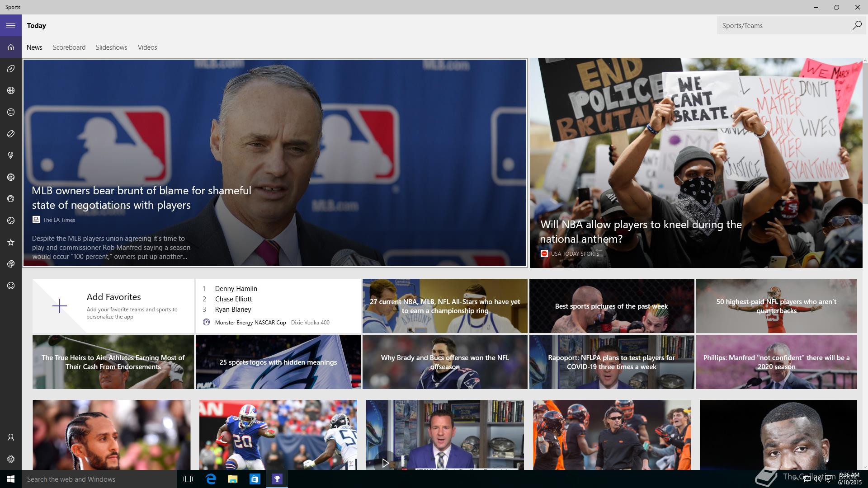Viewport: 868px width, 488px height.
Task: Open 27 current All-Stars without championship ring tile
Action: [x=445, y=306]
